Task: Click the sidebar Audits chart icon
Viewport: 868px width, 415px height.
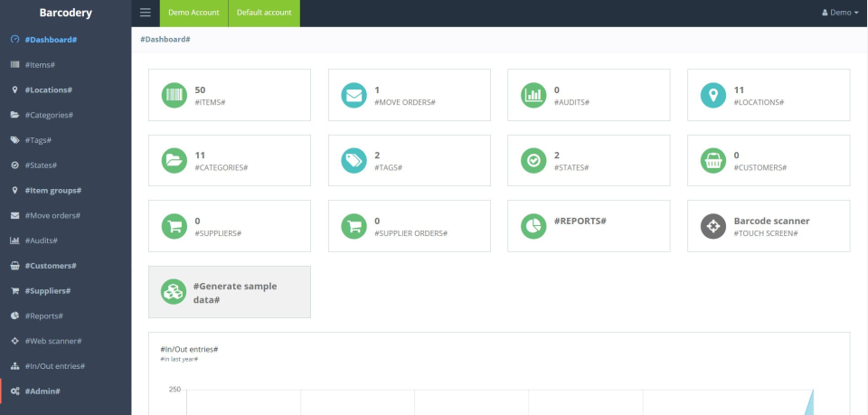Action: pyautogui.click(x=15, y=241)
